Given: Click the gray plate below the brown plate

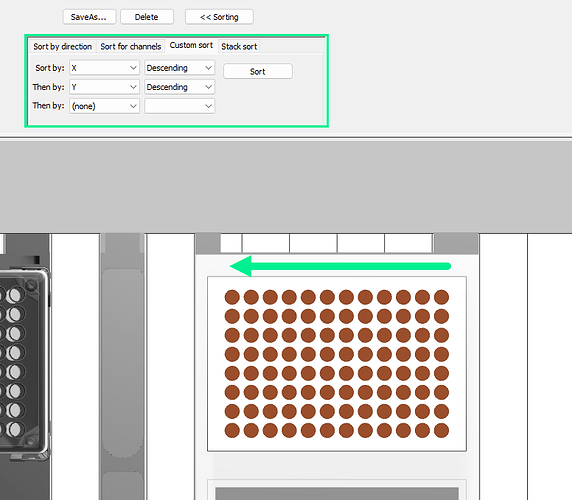Looking at the screenshot, I should 337,493.
